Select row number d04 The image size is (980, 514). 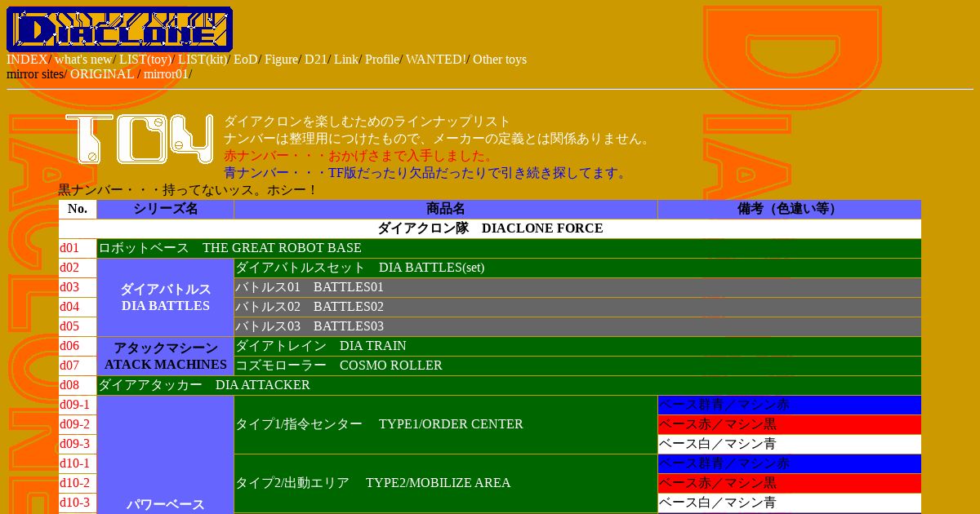pyautogui.click(x=78, y=307)
